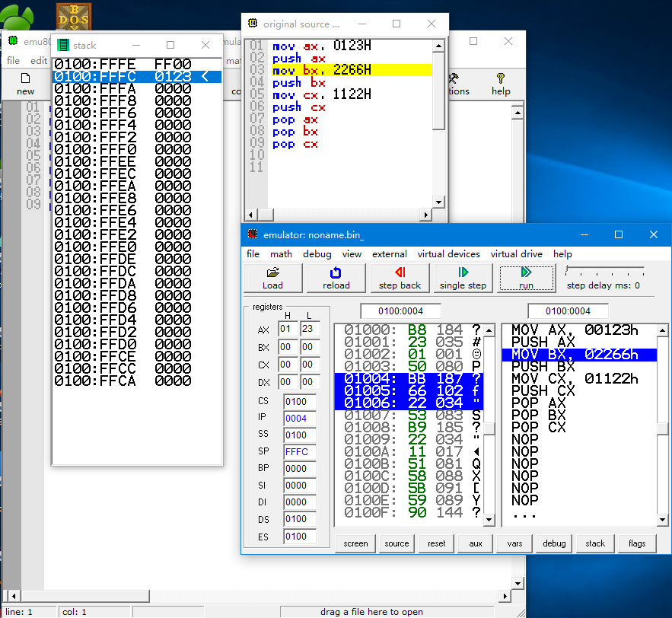Open the vars viewer
This screenshot has width=672, height=618.
pyautogui.click(x=514, y=543)
